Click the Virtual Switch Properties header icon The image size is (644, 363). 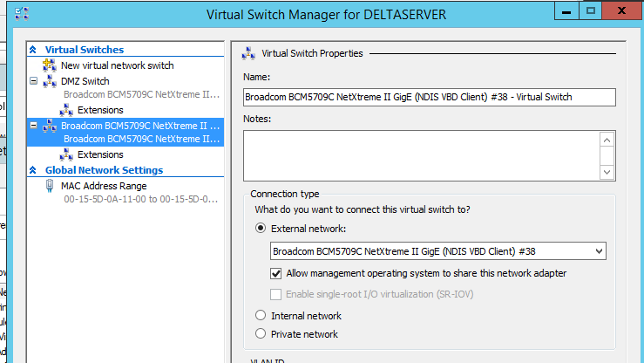(x=248, y=53)
